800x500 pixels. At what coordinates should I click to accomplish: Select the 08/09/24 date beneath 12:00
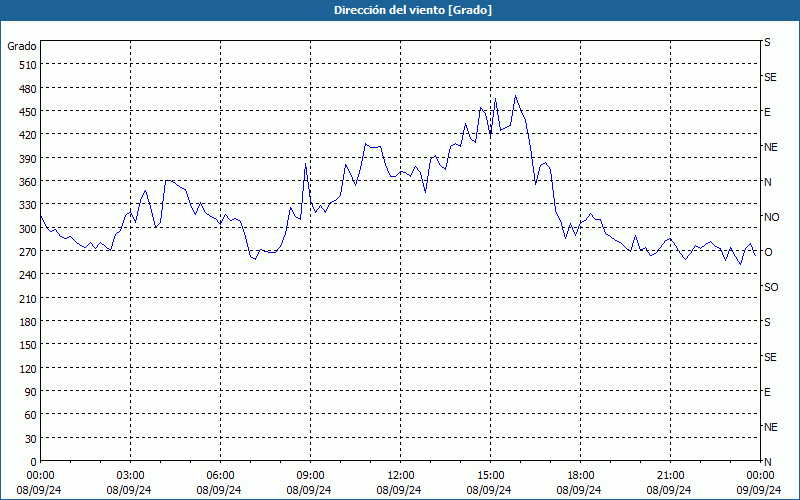[399, 490]
